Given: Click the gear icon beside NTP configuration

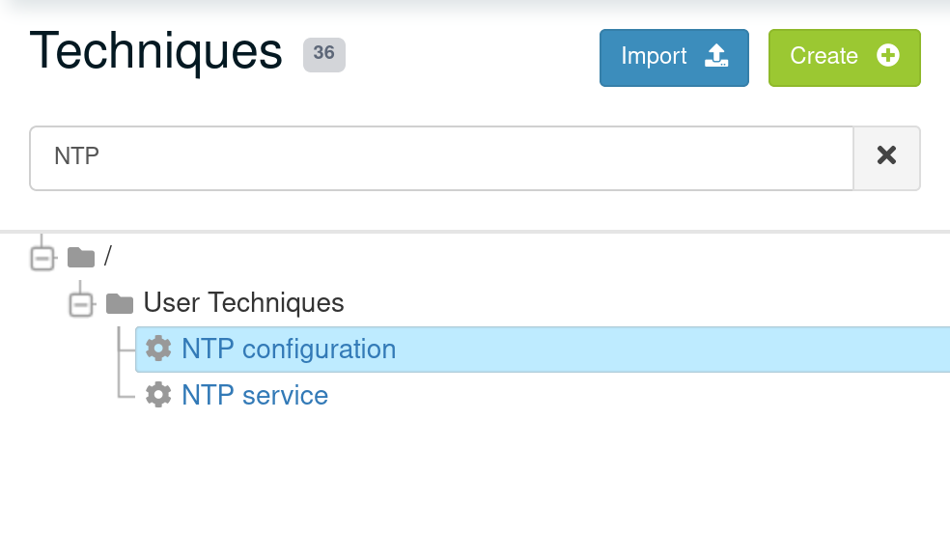Looking at the screenshot, I should click(158, 349).
